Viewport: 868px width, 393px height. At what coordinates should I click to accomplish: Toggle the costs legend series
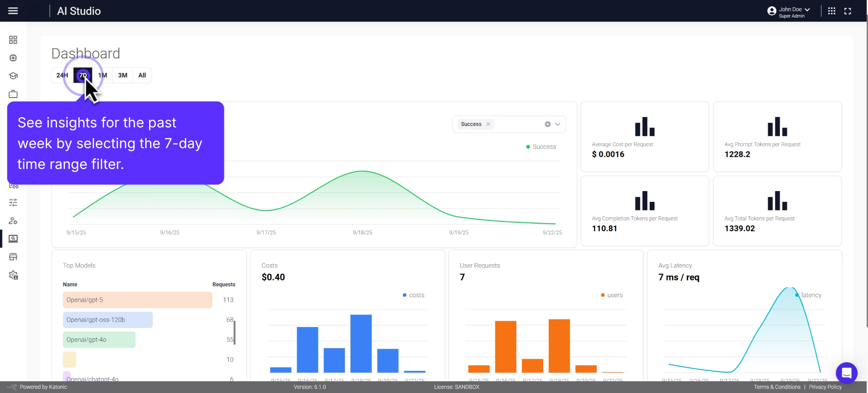coord(413,295)
